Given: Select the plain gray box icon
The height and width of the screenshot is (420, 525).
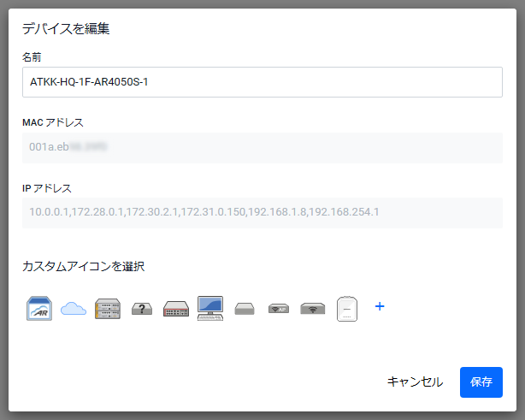Looking at the screenshot, I should point(245,309).
